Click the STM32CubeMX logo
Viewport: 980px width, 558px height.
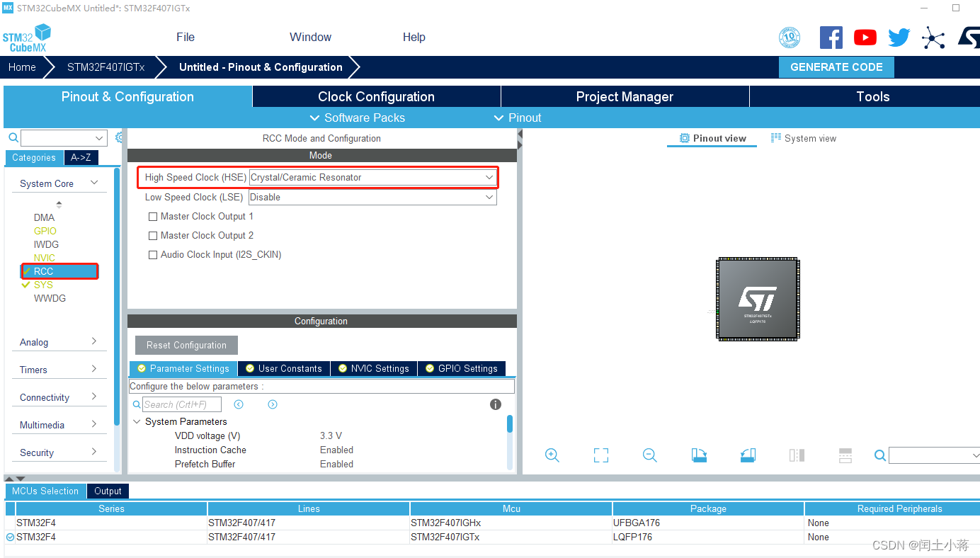(x=27, y=38)
